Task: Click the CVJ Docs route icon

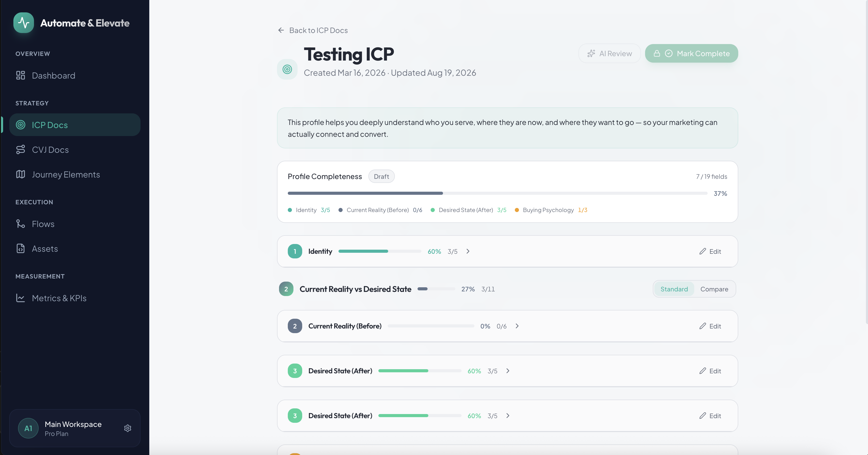Action: (x=21, y=149)
